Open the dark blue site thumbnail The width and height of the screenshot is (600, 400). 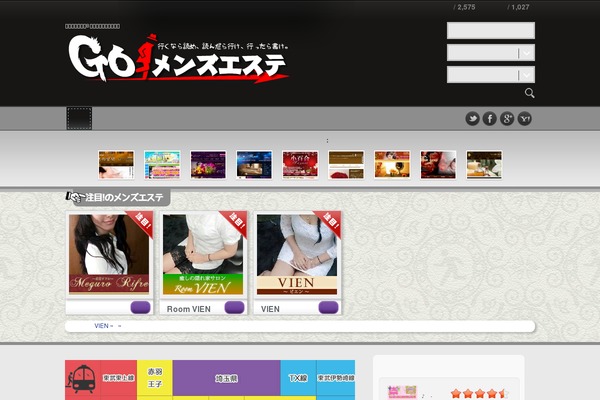[x=254, y=165]
